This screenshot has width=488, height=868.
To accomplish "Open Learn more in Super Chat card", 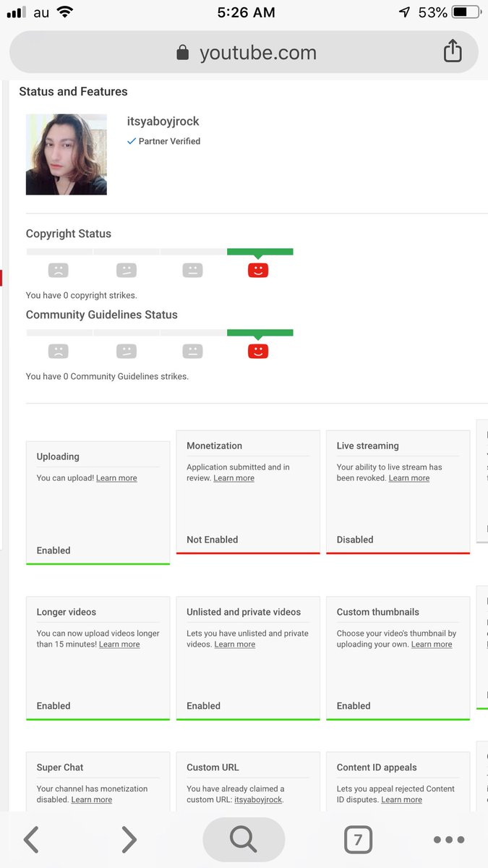I will point(92,800).
